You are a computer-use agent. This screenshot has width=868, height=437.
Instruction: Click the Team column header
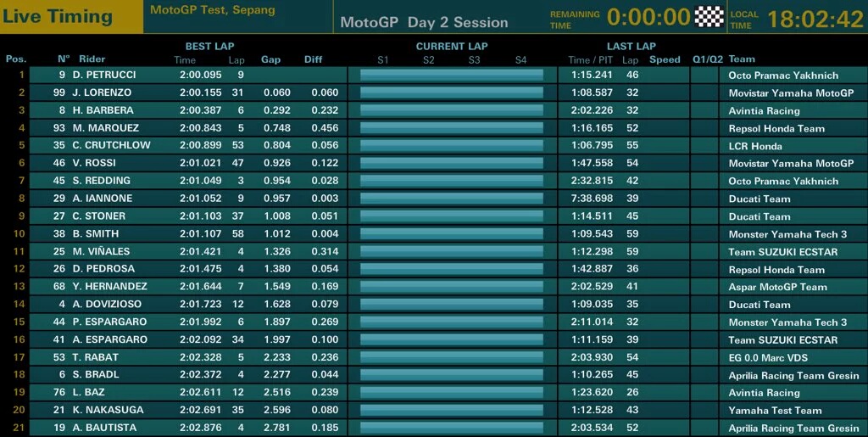742,59
